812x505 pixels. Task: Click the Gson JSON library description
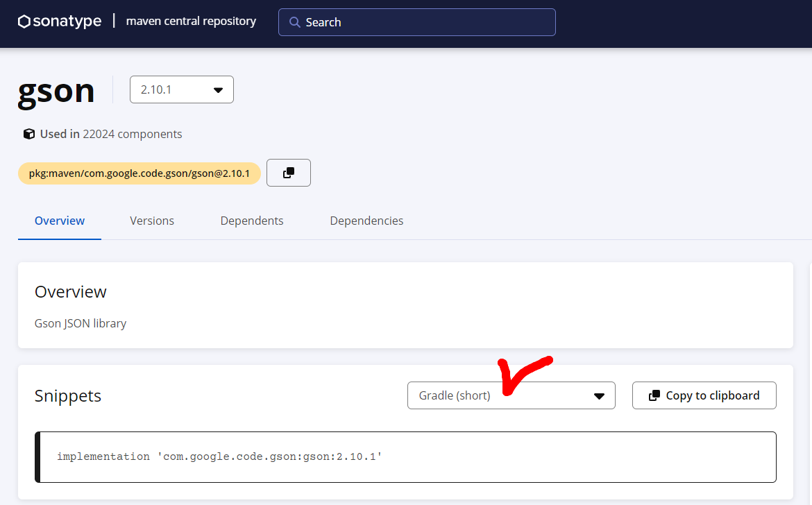tap(81, 323)
